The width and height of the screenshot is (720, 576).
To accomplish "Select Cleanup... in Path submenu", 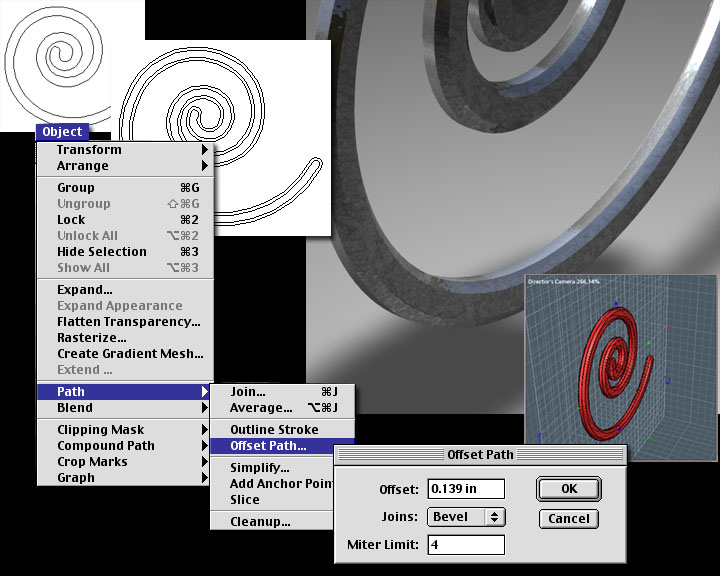I will click(260, 522).
